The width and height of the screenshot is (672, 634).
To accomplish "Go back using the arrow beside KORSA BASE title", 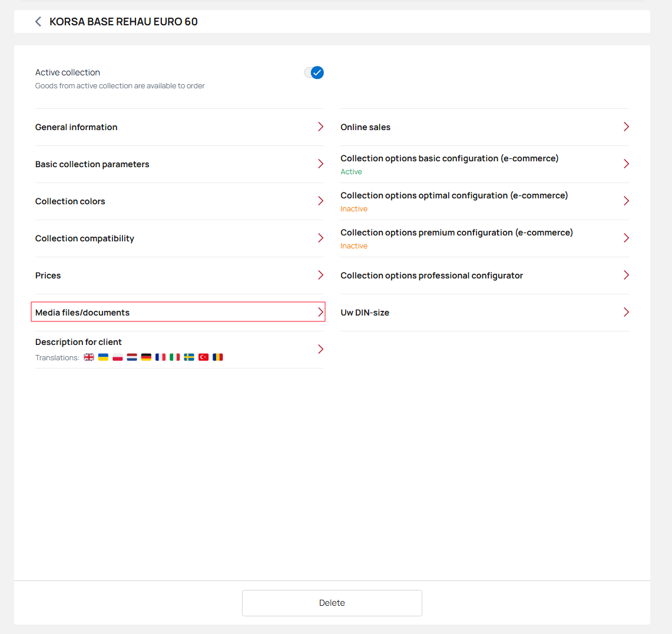I will click(38, 21).
